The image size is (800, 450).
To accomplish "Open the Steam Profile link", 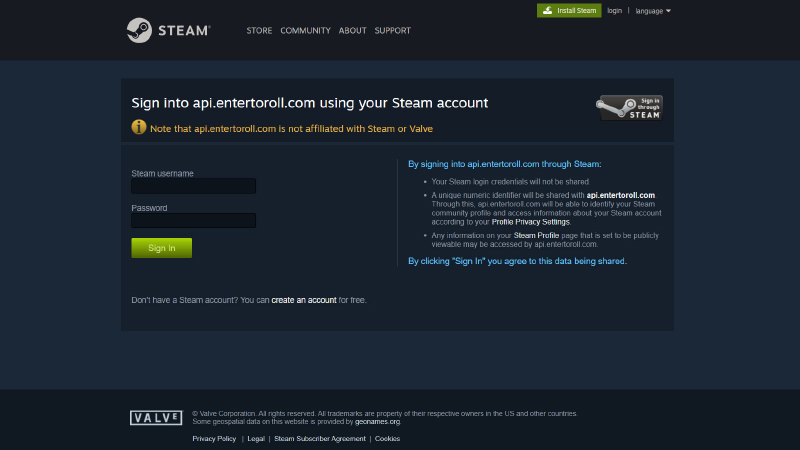I will 535,235.
